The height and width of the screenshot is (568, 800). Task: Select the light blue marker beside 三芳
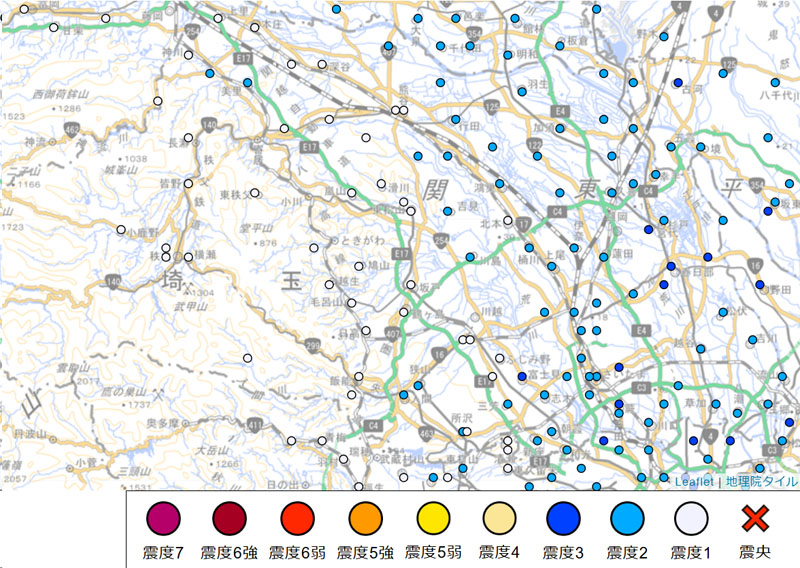point(508,404)
